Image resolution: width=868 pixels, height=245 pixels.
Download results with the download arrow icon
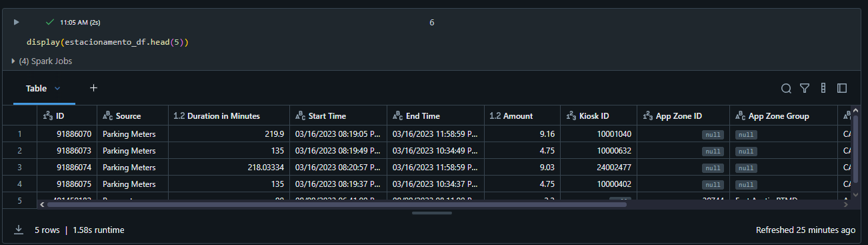point(19,230)
